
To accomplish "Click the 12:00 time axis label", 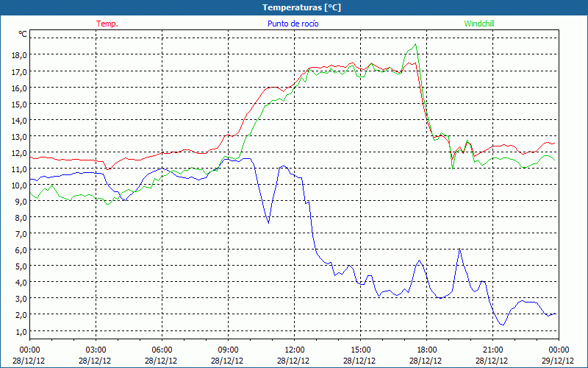I will [x=295, y=350].
